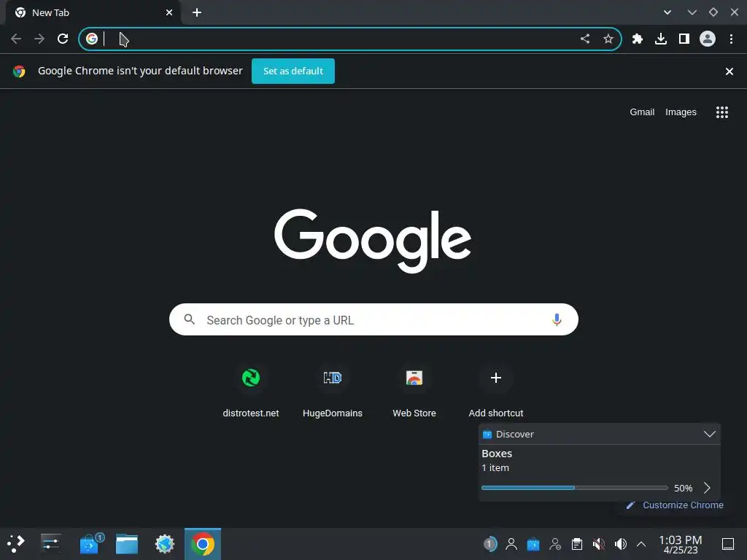Click Customize Chrome link
The image size is (747, 560).
click(675, 505)
